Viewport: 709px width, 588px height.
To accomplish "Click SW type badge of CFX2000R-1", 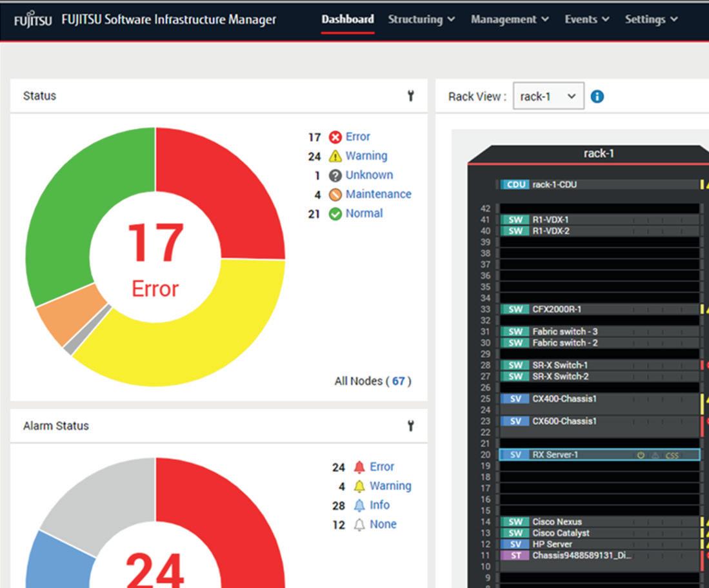I will 515,309.
